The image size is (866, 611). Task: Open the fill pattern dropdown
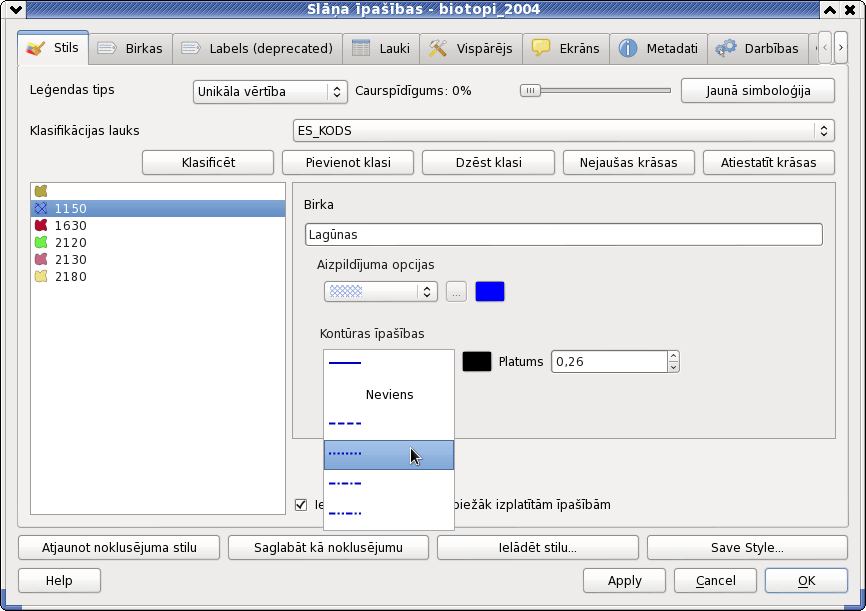[x=381, y=292]
